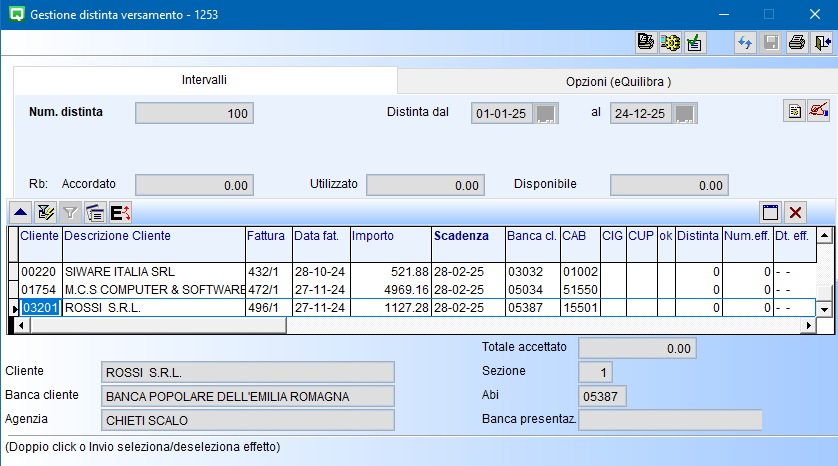
Task: Click the lightning bolt grid icon
Action: pos(45,212)
